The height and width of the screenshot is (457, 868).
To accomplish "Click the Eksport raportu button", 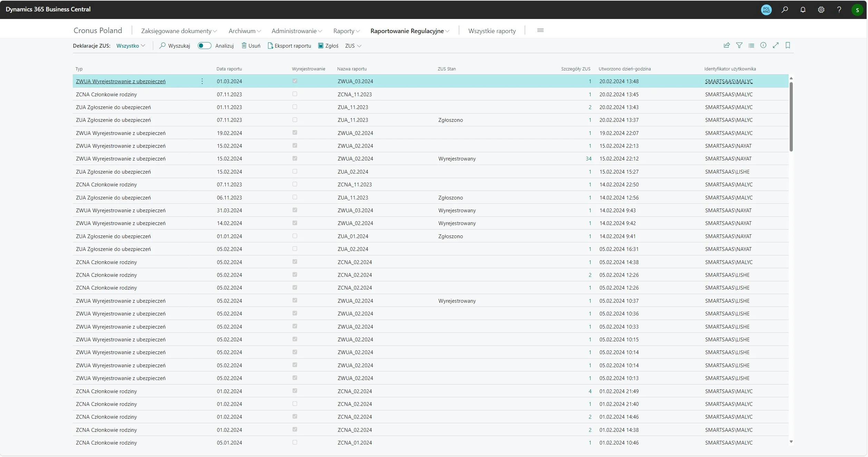I will [x=289, y=46].
